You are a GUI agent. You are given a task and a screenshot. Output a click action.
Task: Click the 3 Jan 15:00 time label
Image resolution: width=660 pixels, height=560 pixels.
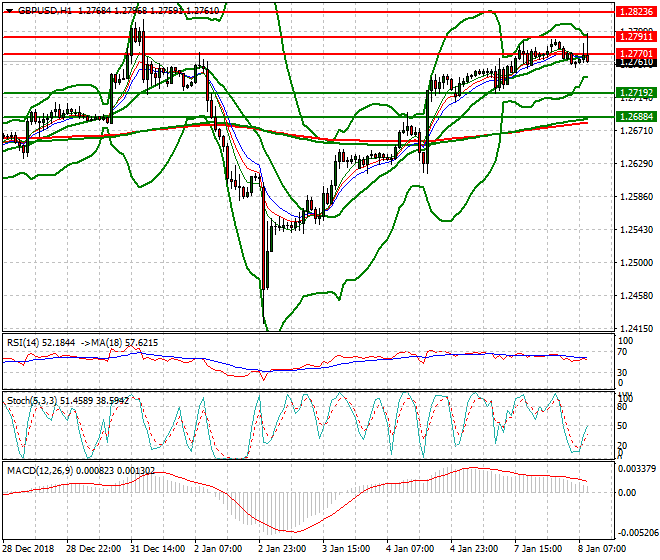[x=346, y=549]
